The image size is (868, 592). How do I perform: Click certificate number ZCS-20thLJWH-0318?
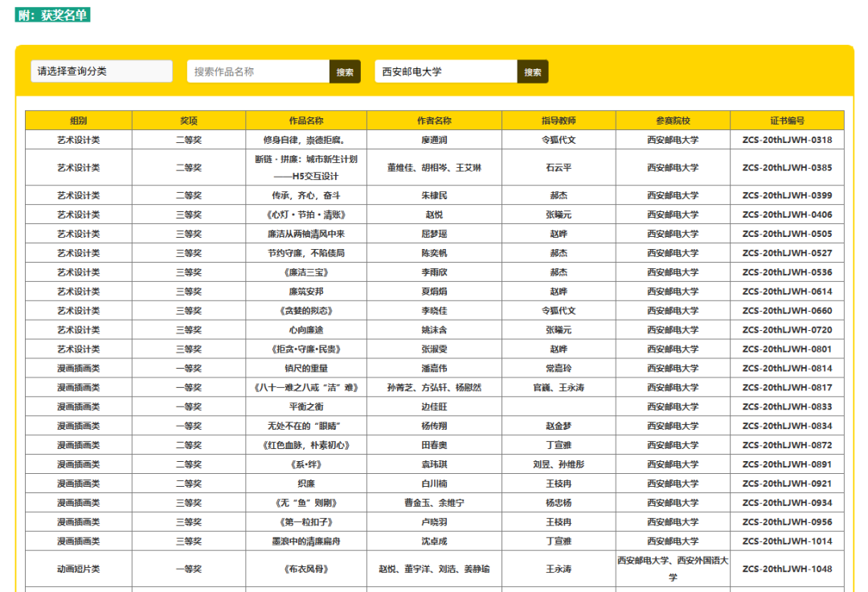pyautogui.click(x=787, y=140)
